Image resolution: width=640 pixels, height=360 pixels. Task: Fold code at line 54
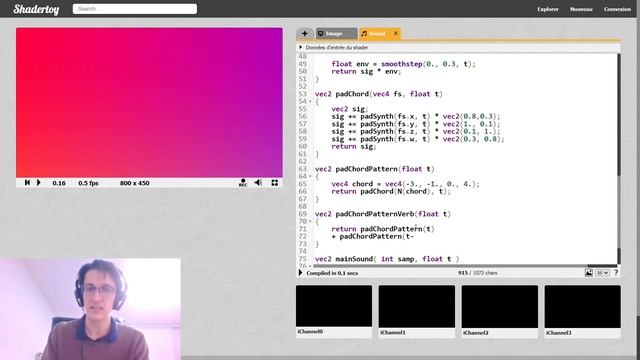point(310,102)
